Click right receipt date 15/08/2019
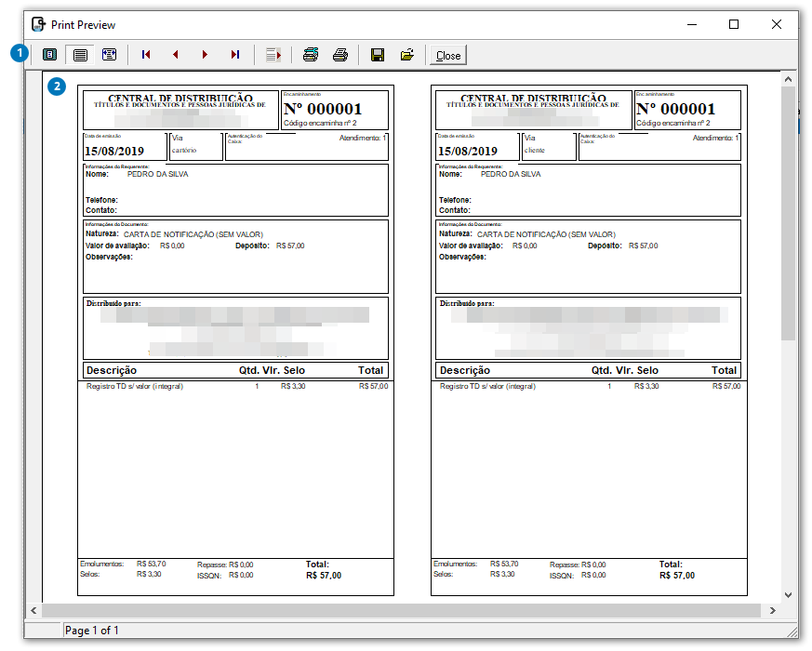812x651 pixels. (468, 152)
